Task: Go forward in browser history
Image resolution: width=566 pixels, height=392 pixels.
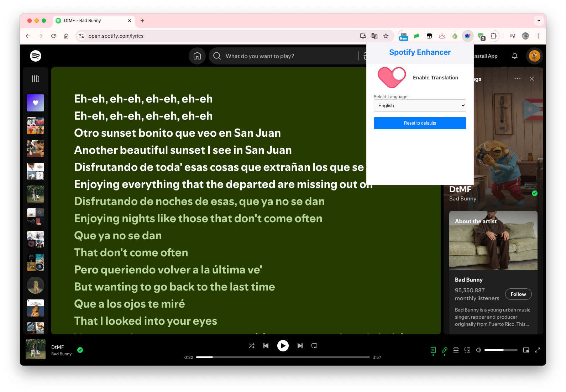Action: point(41,36)
